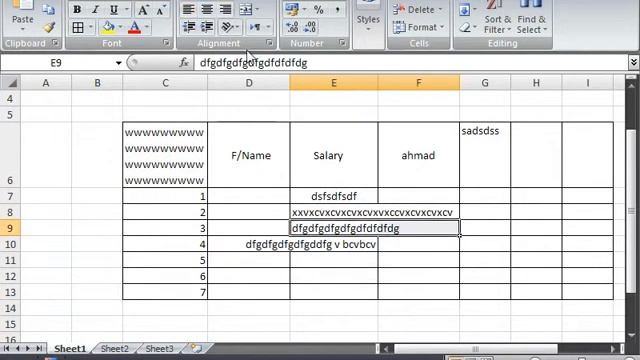
Task: Click the Select All corner
Action: click(11, 83)
